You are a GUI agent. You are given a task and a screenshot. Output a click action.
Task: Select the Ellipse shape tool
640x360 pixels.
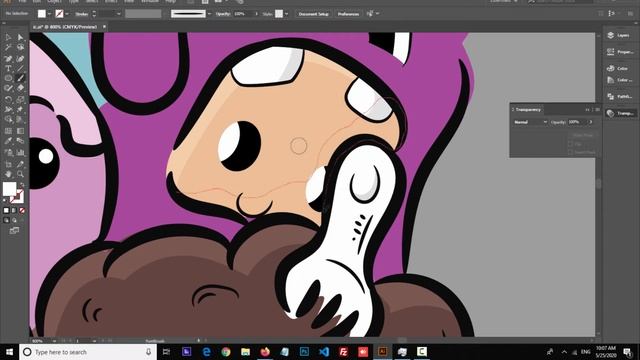[x=8, y=78]
